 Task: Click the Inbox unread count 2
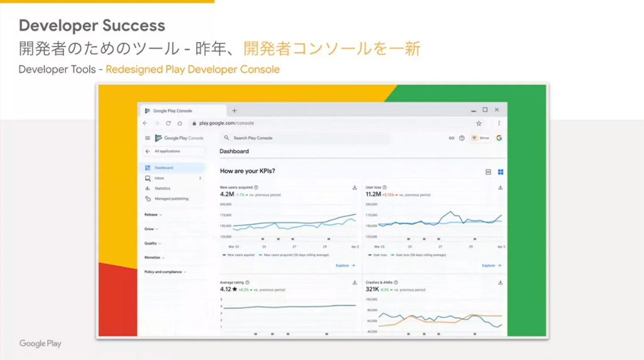pos(200,178)
